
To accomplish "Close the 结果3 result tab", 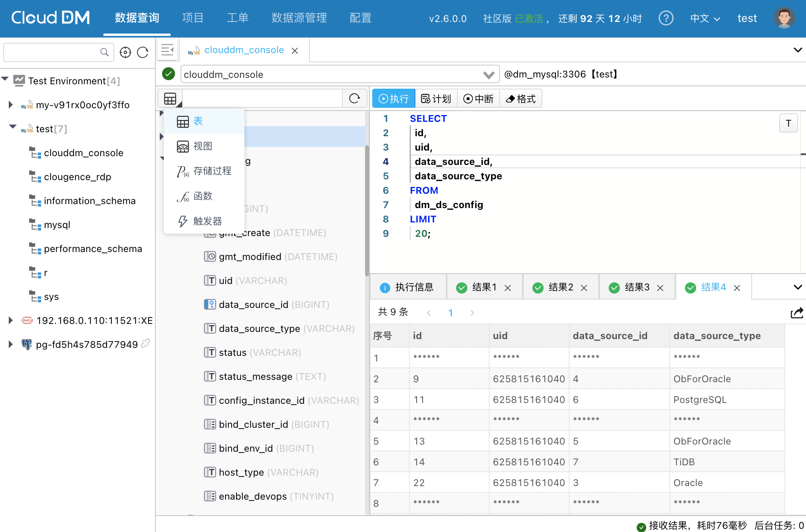I will click(x=660, y=288).
